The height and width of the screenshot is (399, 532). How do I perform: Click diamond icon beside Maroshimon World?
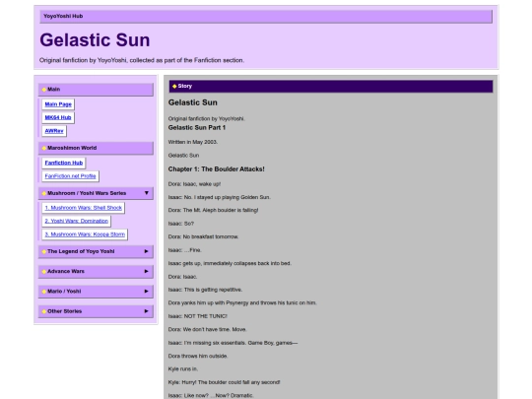click(44, 148)
